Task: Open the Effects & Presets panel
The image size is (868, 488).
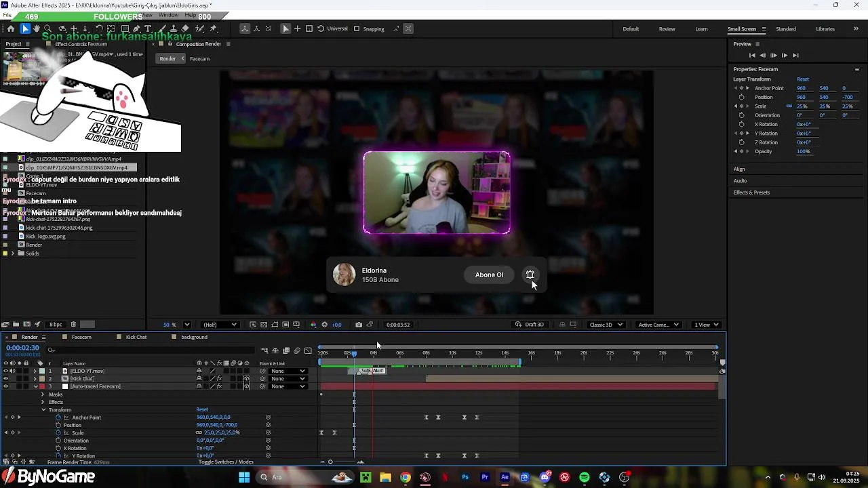Action: 751,192
